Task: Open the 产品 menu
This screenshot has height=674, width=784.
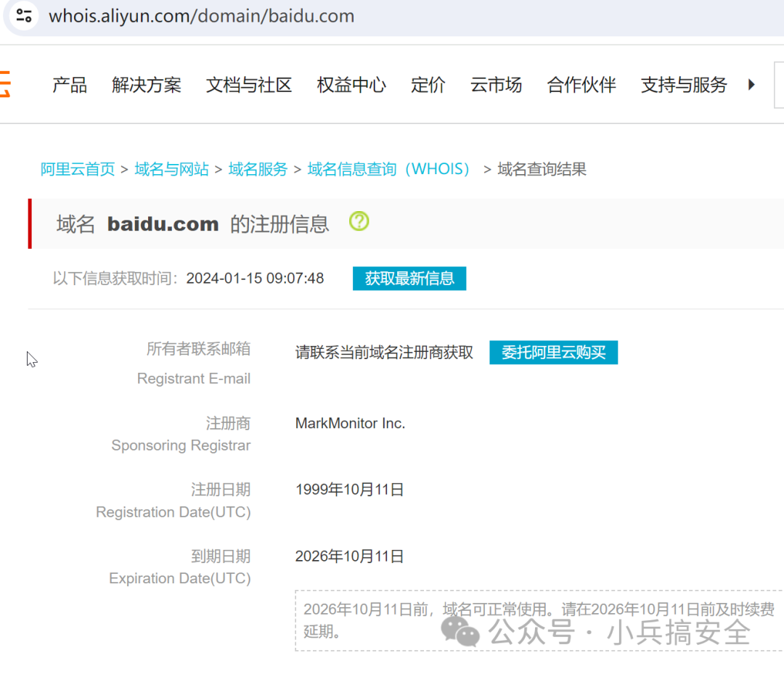Action: (x=70, y=85)
